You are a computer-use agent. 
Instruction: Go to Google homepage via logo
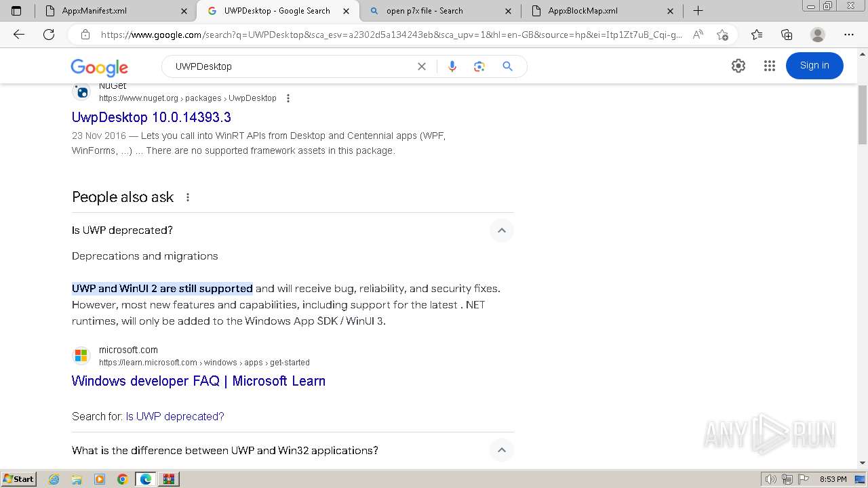click(x=99, y=67)
